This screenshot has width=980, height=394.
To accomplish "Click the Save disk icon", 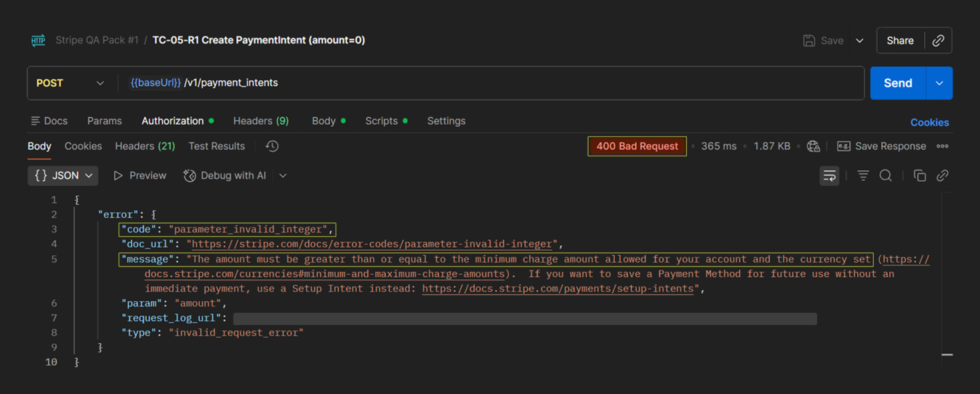I will coord(809,41).
